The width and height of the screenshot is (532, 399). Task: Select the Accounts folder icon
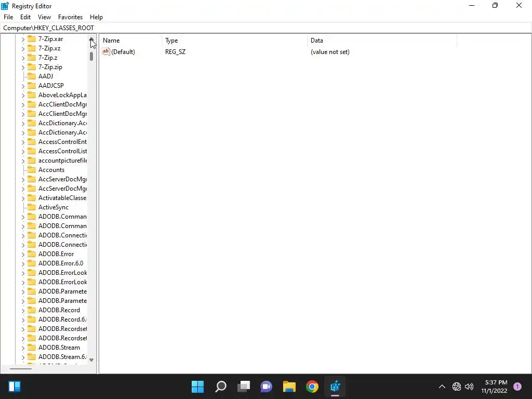(x=32, y=170)
